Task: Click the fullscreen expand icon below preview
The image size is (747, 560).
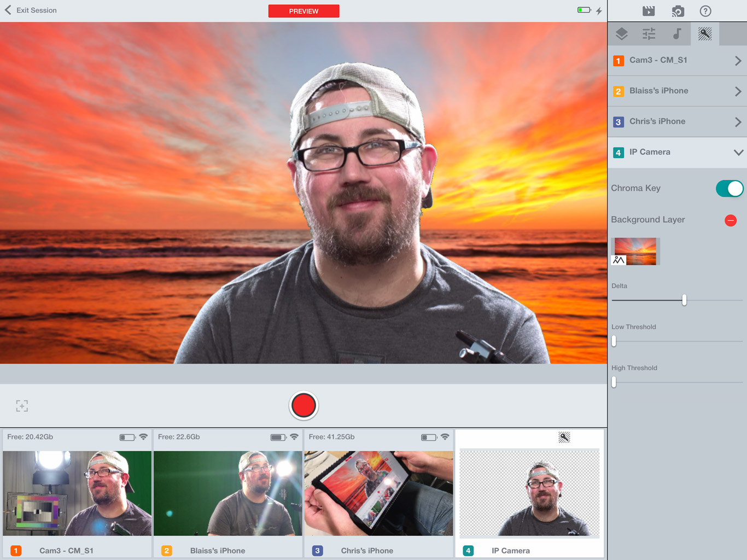Action: (22, 406)
